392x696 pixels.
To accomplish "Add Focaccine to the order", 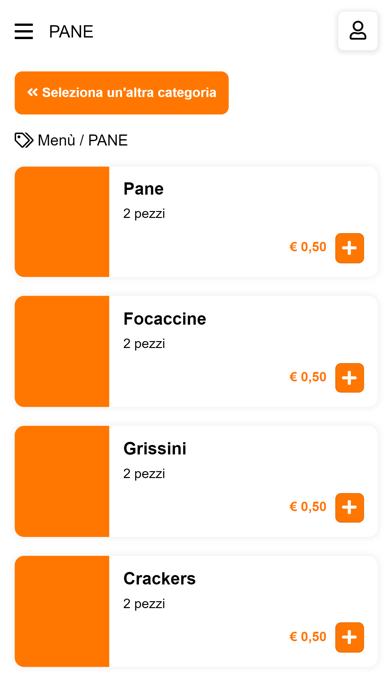I will tap(349, 378).
